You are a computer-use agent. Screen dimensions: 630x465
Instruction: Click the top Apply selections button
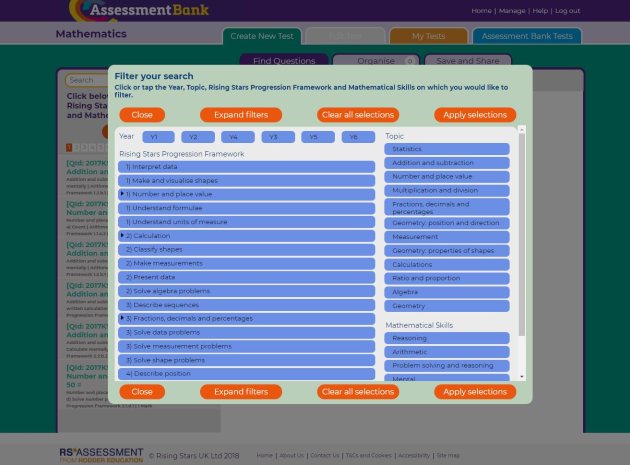click(x=475, y=115)
